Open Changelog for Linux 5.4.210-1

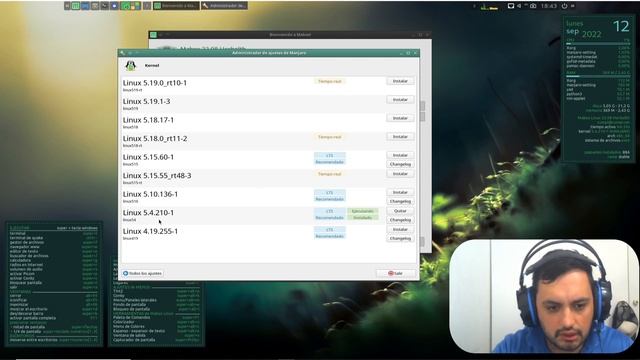click(400, 220)
